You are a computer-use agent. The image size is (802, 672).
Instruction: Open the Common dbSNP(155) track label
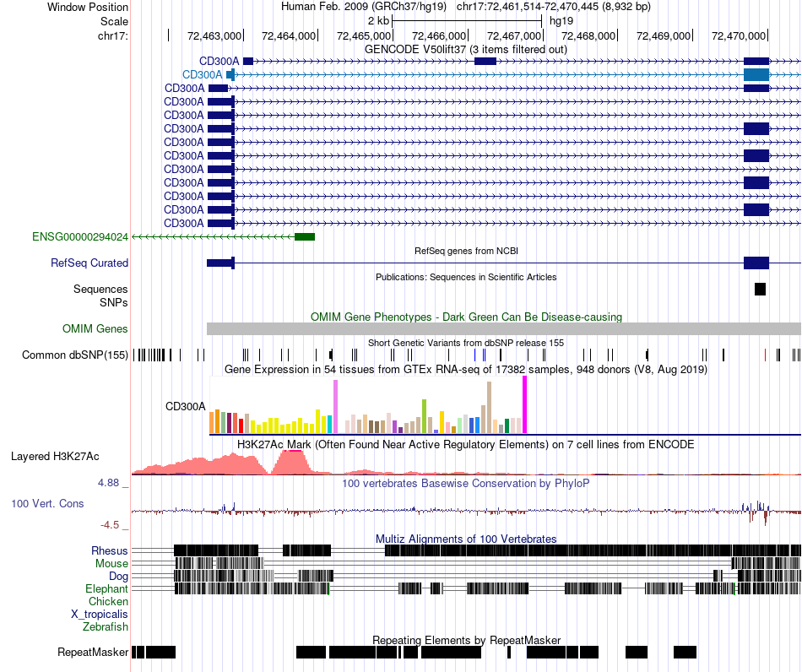75,355
